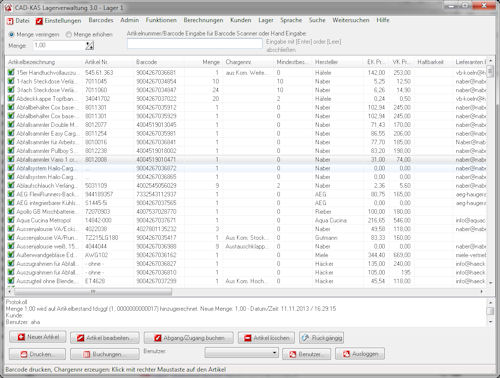Click the Benutzer button
Image resolution: width=500 pixels, height=378 pixels.
307,354
